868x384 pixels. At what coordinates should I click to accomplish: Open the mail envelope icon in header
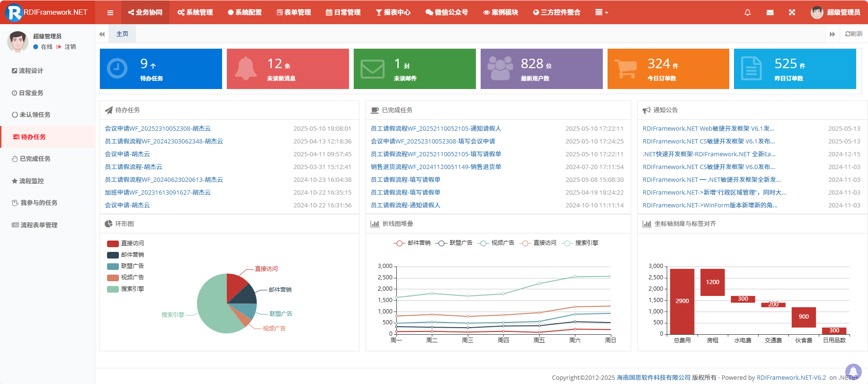coord(770,12)
